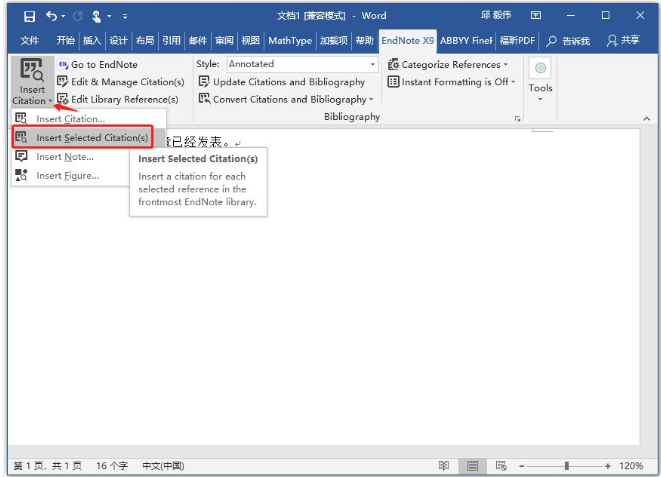Screen dimensions: 661x477
Task: Switch to the 帮助 tab
Action: (x=364, y=40)
